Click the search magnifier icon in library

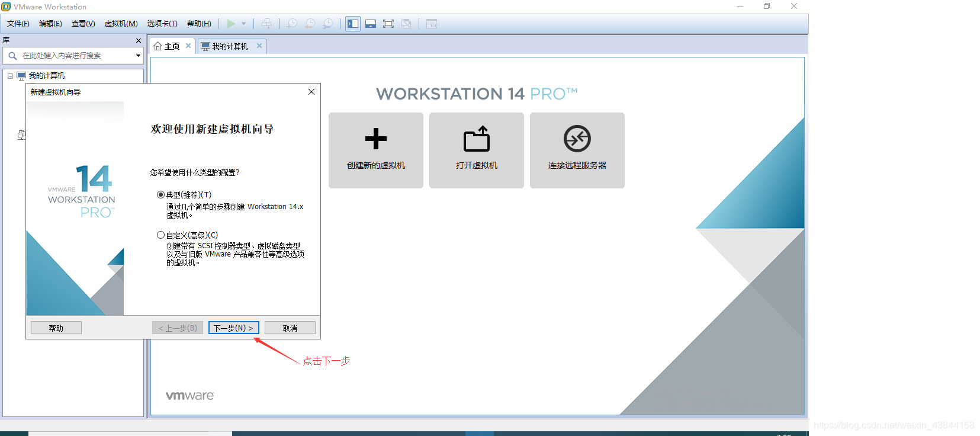click(12, 56)
